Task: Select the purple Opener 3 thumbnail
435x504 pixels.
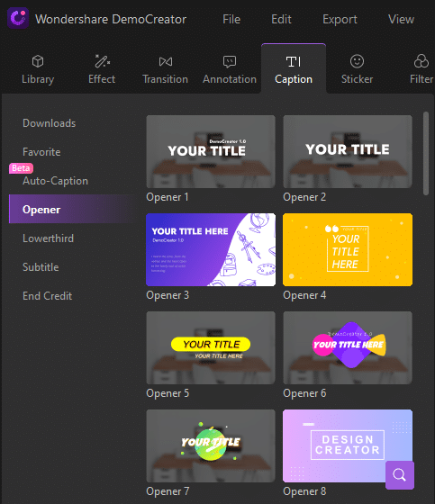Action: [x=211, y=250]
